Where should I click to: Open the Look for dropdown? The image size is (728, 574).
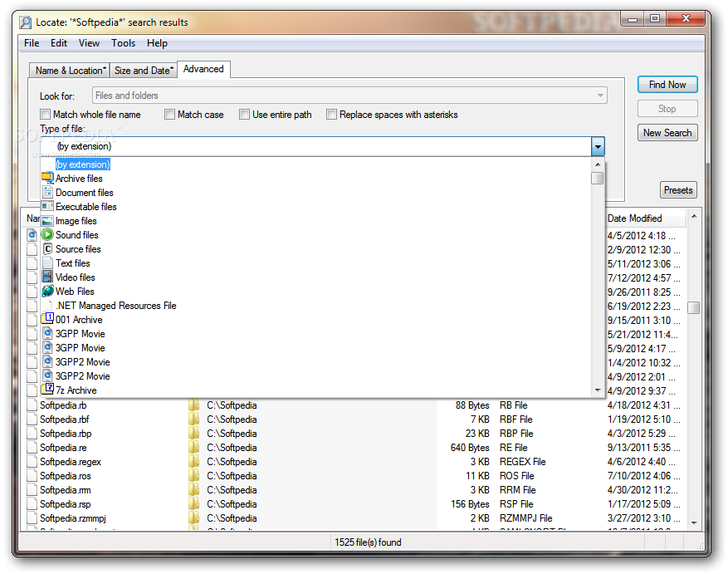click(600, 96)
